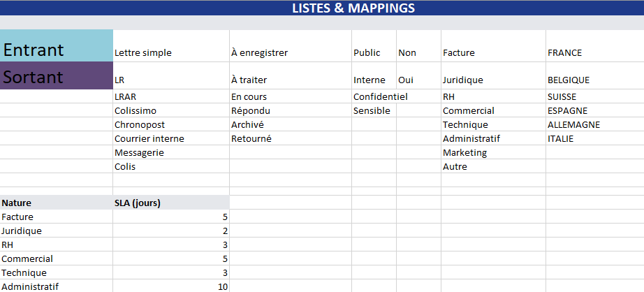Select the Lettre simple cell
Image resolution: width=644 pixels, height=292 pixels.
coord(170,52)
